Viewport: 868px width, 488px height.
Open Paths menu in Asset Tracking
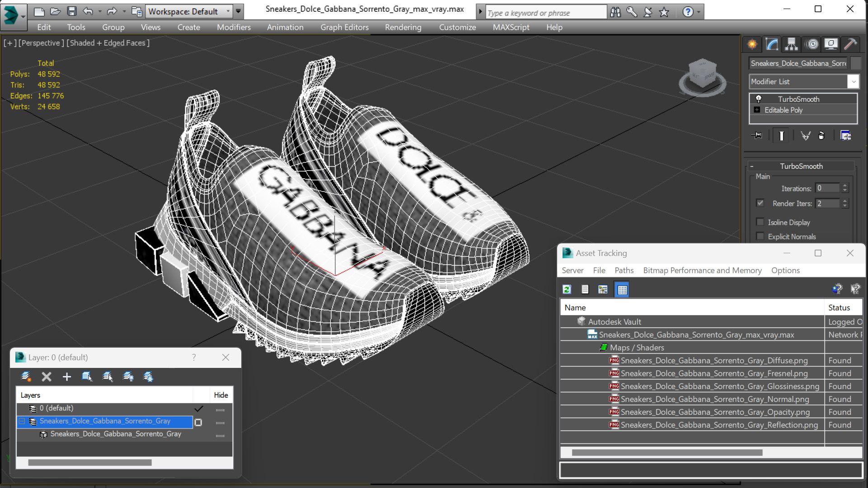[x=624, y=270]
